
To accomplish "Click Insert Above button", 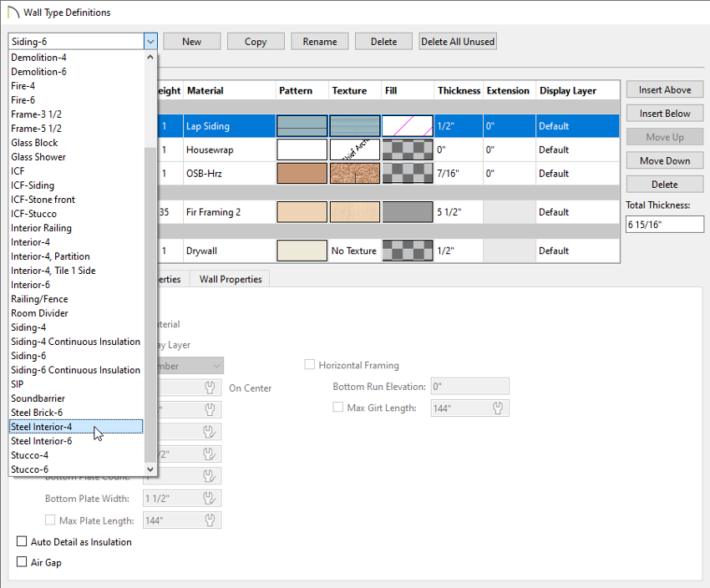I will coord(665,89).
